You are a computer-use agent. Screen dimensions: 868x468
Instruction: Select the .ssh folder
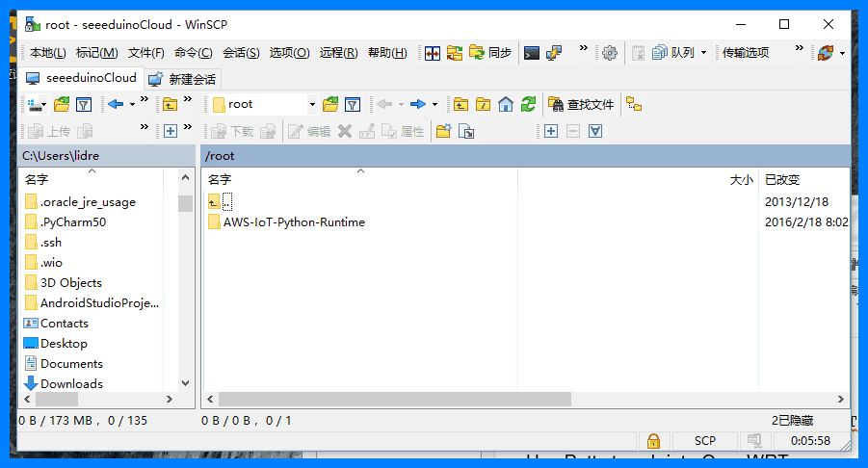pyautogui.click(x=43, y=243)
